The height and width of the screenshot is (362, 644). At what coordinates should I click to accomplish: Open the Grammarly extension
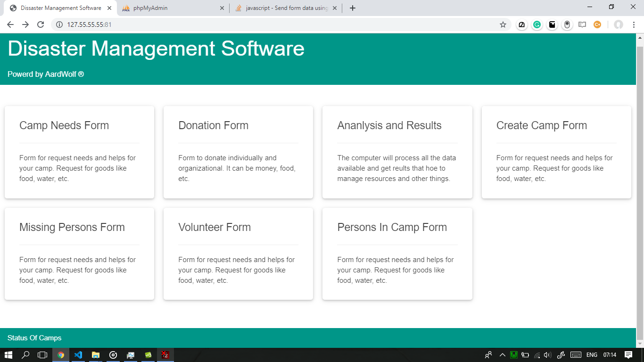pos(537,24)
